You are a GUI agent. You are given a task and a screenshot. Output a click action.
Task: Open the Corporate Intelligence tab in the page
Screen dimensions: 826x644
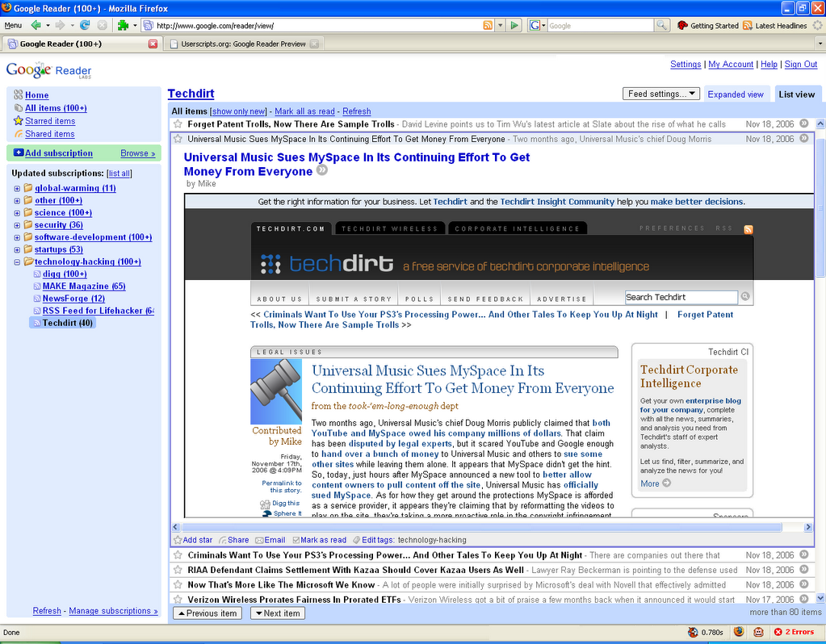(x=517, y=228)
